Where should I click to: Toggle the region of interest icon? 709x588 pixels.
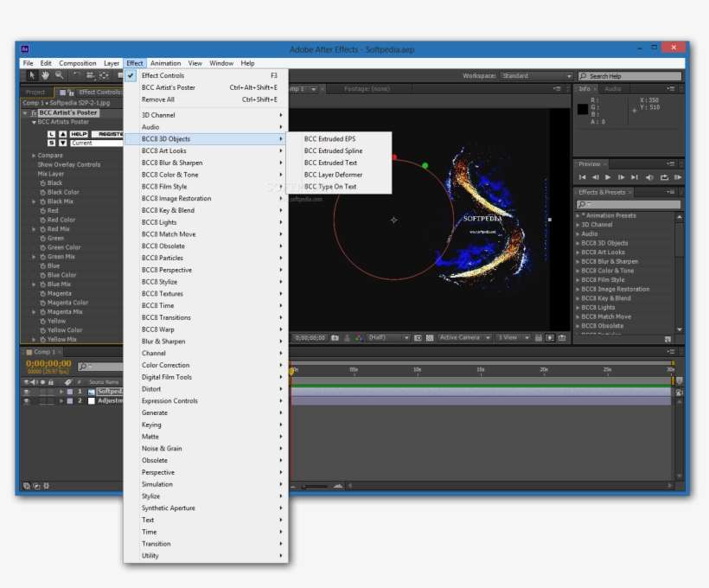(418, 338)
